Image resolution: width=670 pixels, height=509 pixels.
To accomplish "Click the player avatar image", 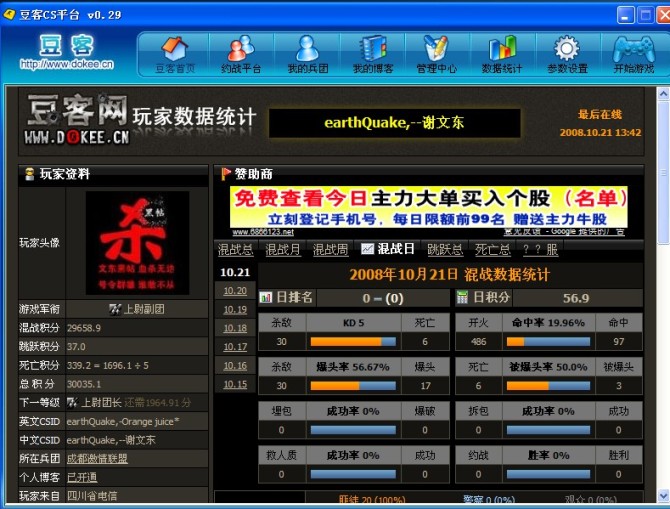I will [x=137, y=243].
